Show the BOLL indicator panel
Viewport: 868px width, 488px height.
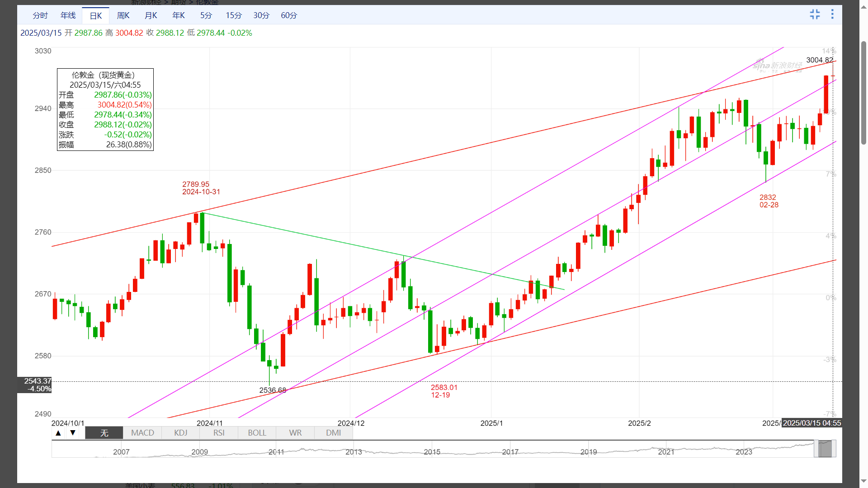[x=257, y=433]
